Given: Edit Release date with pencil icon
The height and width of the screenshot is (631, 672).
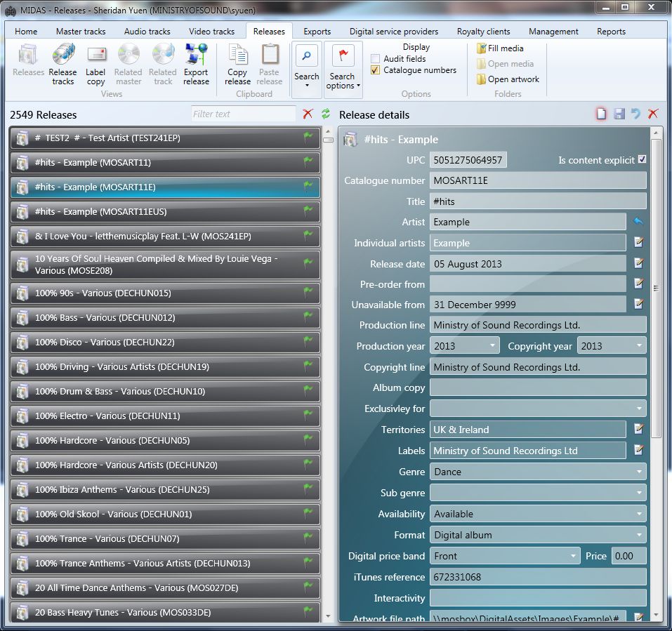Looking at the screenshot, I should [x=638, y=263].
